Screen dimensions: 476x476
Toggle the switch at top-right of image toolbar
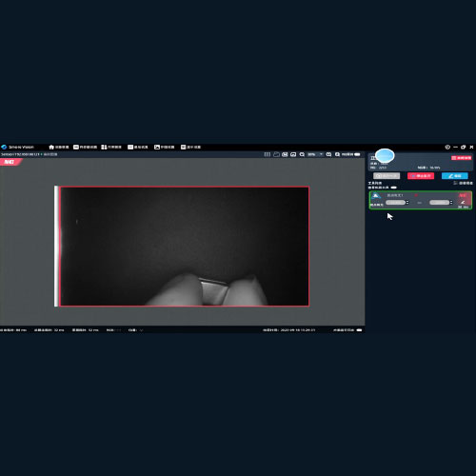point(357,154)
